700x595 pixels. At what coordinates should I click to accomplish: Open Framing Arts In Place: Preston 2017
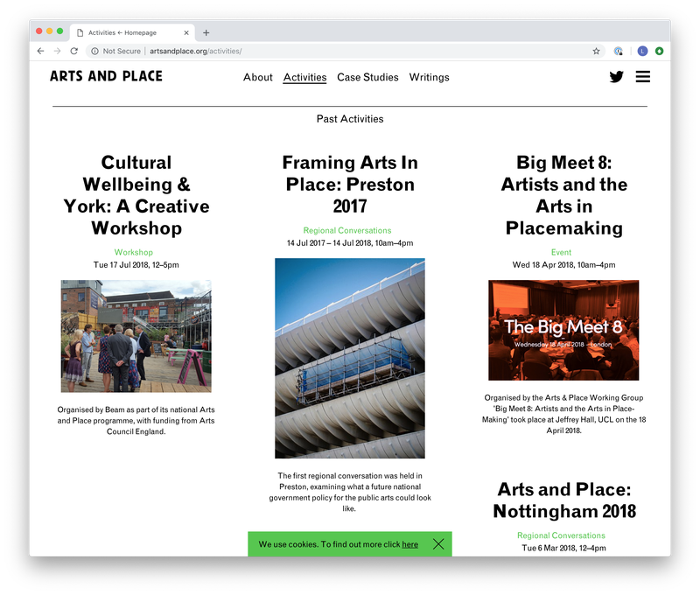(x=350, y=184)
